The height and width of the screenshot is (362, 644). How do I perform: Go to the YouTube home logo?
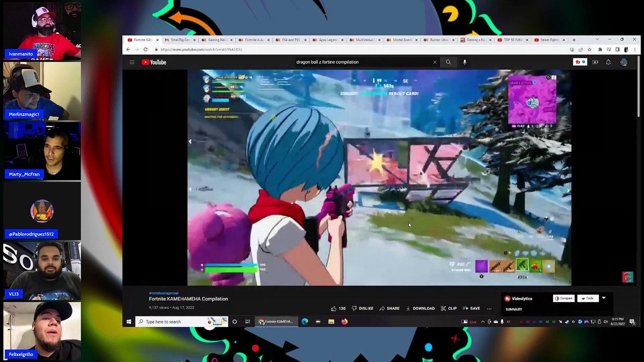click(x=154, y=62)
